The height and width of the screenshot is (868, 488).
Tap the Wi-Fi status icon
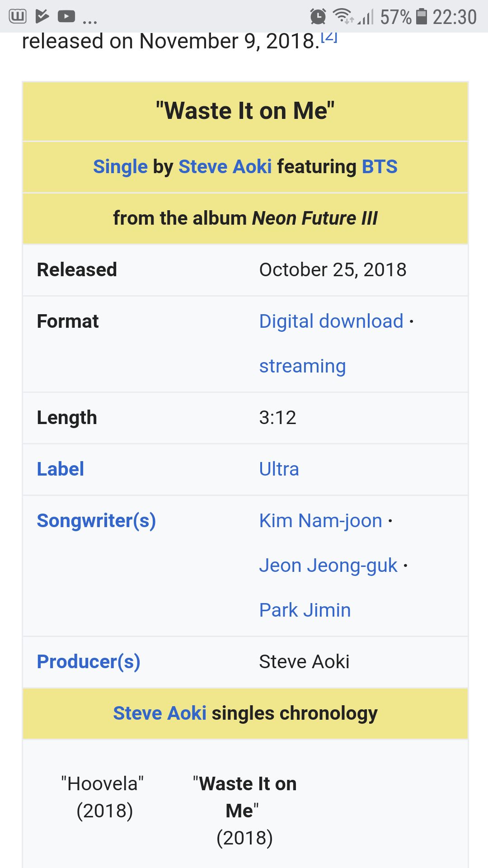click(343, 16)
